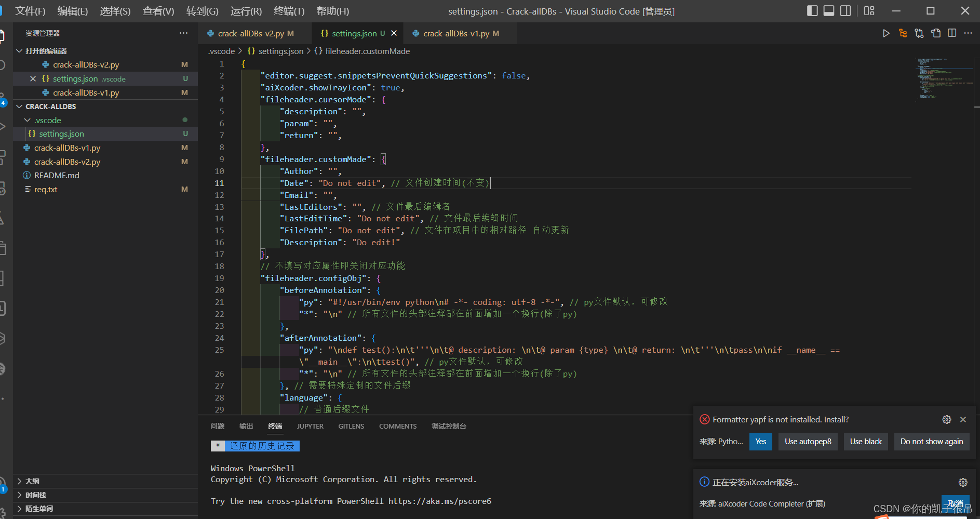Toggle the bottom panel visibility
The height and width of the screenshot is (519, 980).
829,10
